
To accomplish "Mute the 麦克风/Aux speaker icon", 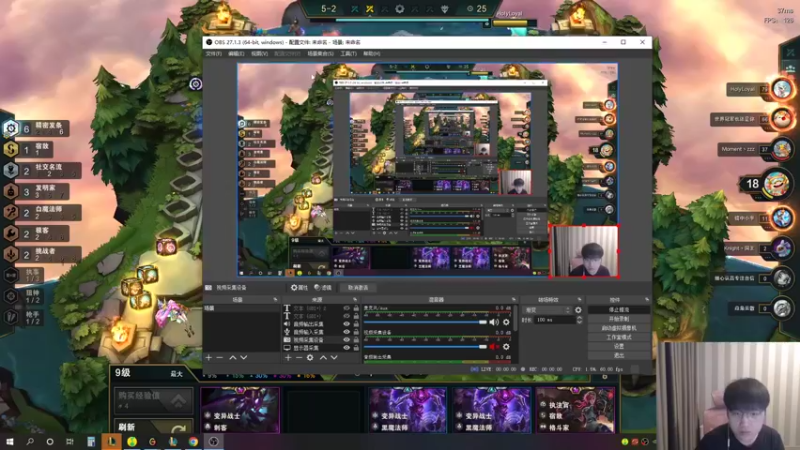I will [493, 322].
